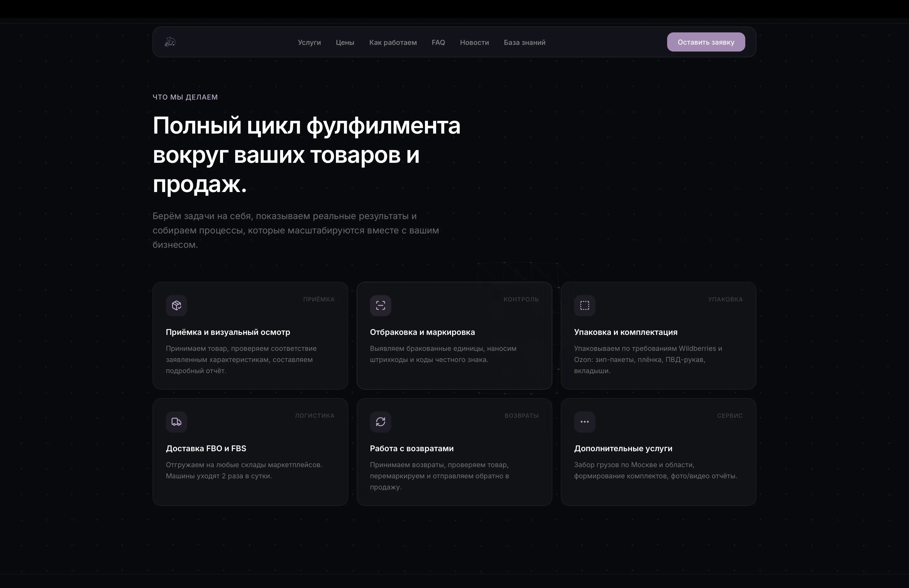This screenshot has width=909, height=588.
Task: Click the КОНТРОЛЬ tag label
Action: (521, 299)
